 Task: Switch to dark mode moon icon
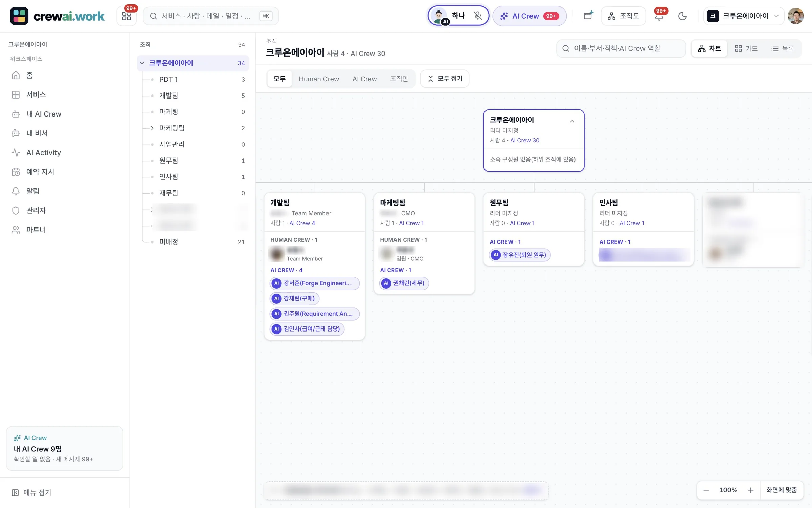pos(682,16)
